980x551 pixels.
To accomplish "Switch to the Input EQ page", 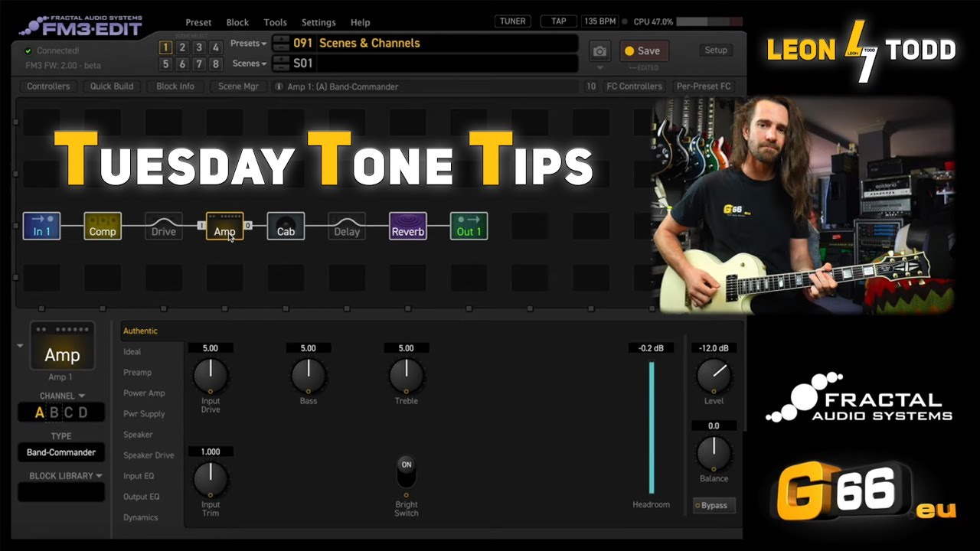I will (x=139, y=476).
